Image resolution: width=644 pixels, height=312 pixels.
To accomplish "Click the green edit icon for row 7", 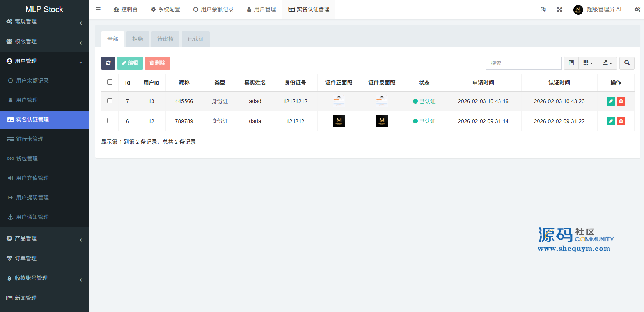I will coord(611,101).
